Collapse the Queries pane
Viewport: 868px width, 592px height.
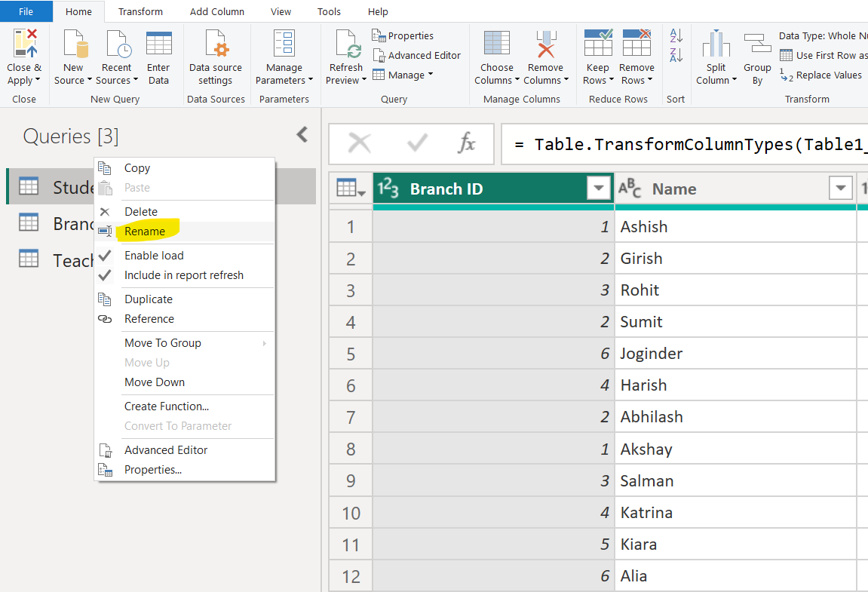(x=302, y=135)
